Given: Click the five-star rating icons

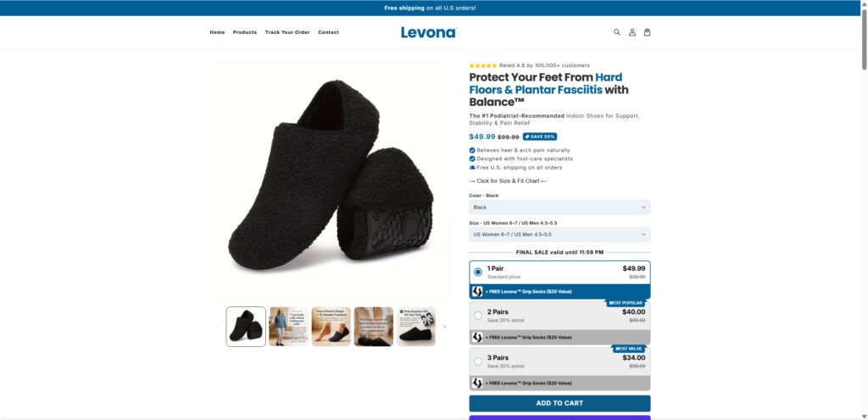Looking at the screenshot, I should coord(482,65).
